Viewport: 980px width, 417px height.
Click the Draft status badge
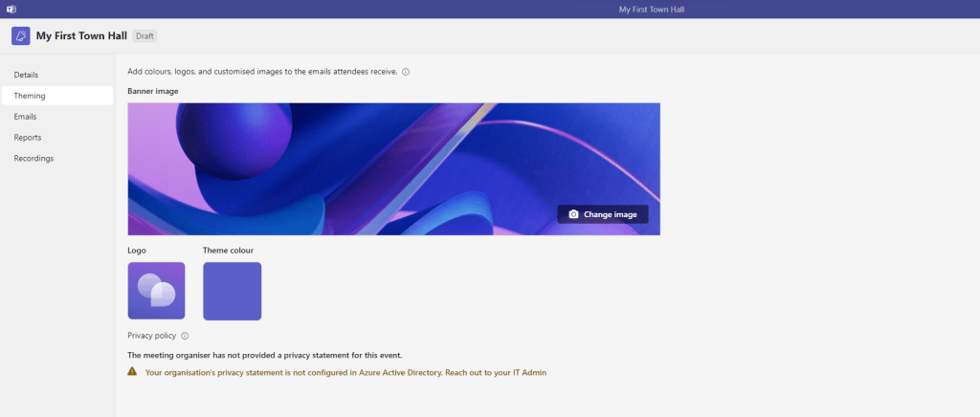click(145, 36)
